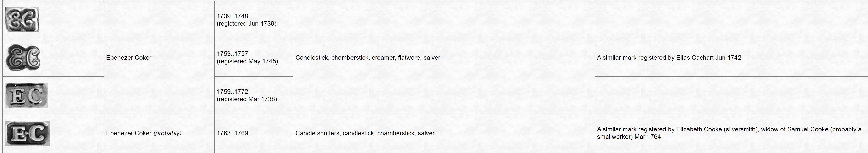Select the italic (probably) text

point(167,133)
